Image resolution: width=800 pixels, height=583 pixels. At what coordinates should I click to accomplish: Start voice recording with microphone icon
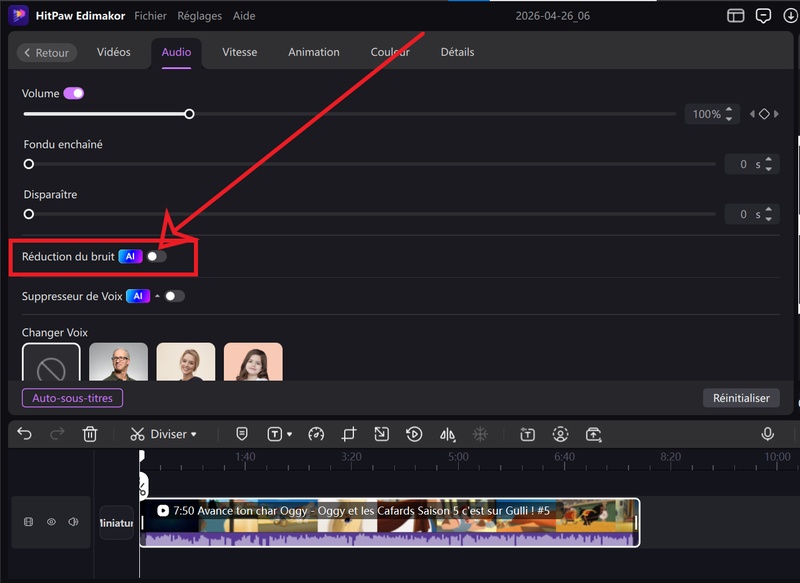(x=768, y=434)
